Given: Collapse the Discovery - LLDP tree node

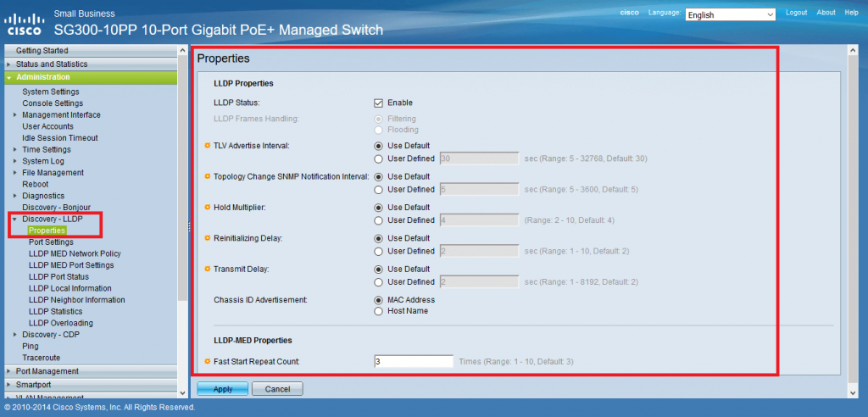Looking at the screenshot, I should (15, 220).
